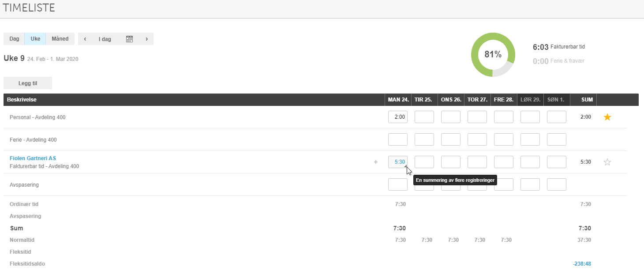Click Ferie row Thursday hours field
This screenshot has width=644, height=274.
click(x=477, y=139)
